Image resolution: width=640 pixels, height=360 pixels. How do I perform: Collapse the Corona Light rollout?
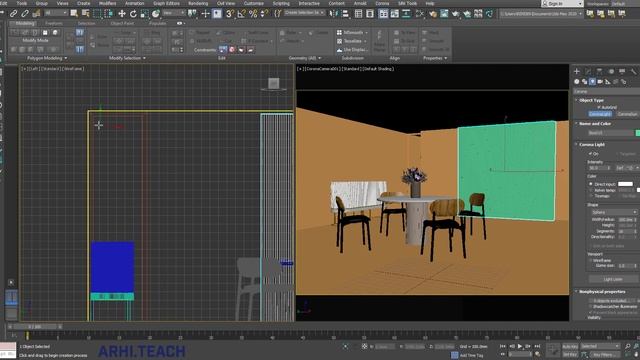[592, 144]
